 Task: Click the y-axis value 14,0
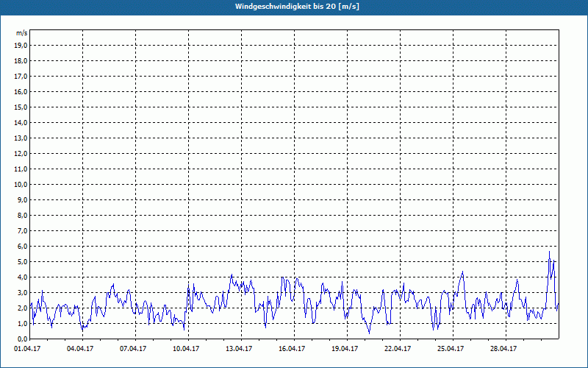click(21, 122)
